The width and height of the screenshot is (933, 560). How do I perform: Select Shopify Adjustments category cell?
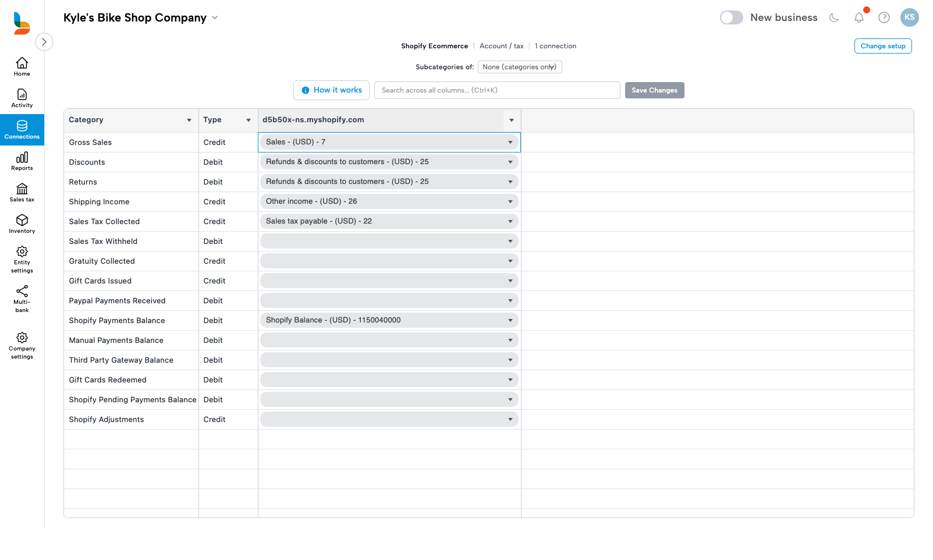[131, 420]
